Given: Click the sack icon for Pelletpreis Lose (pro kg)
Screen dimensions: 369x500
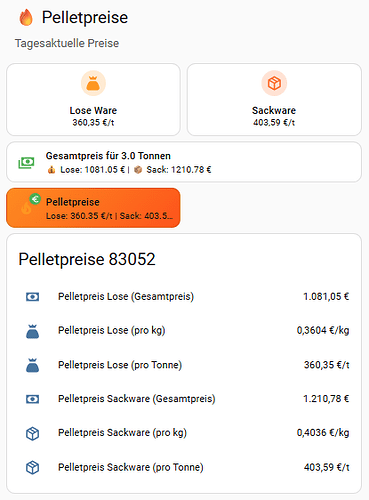Looking at the screenshot, I should (x=32, y=331).
